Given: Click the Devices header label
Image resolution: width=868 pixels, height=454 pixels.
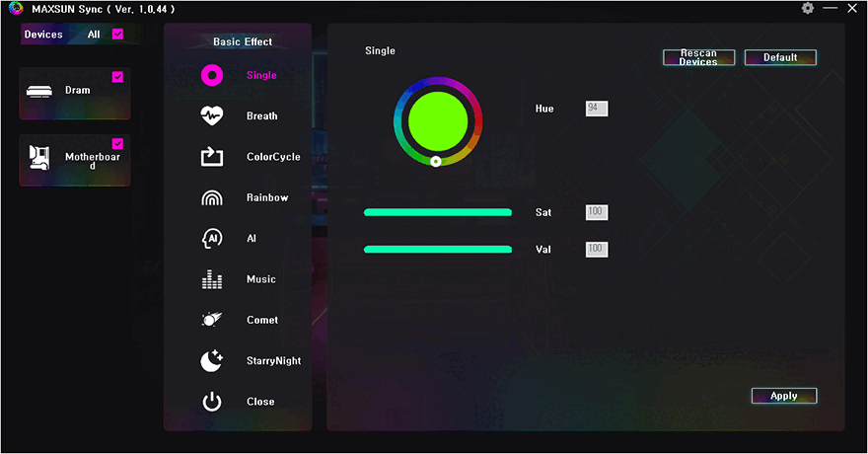Looking at the screenshot, I should pos(43,35).
